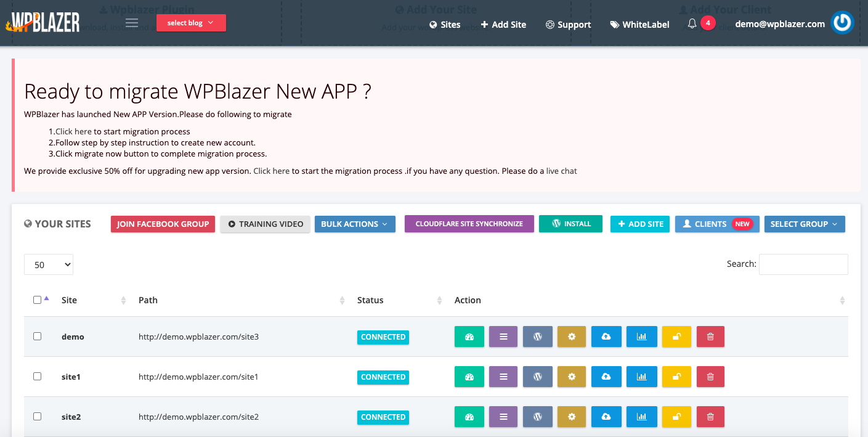Go to Sites in the top navigation

445,25
